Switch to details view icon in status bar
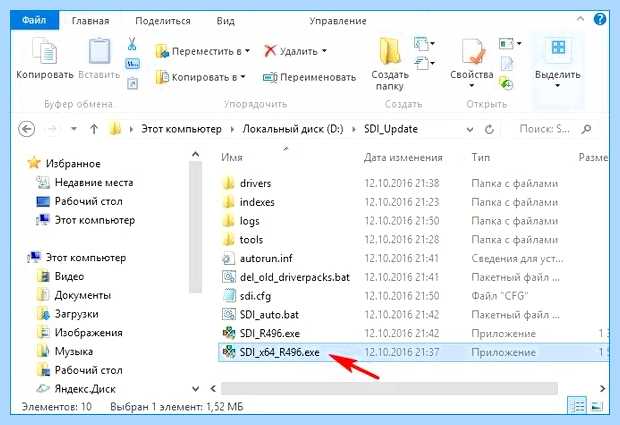620x425 pixels. click(x=577, y=406)
